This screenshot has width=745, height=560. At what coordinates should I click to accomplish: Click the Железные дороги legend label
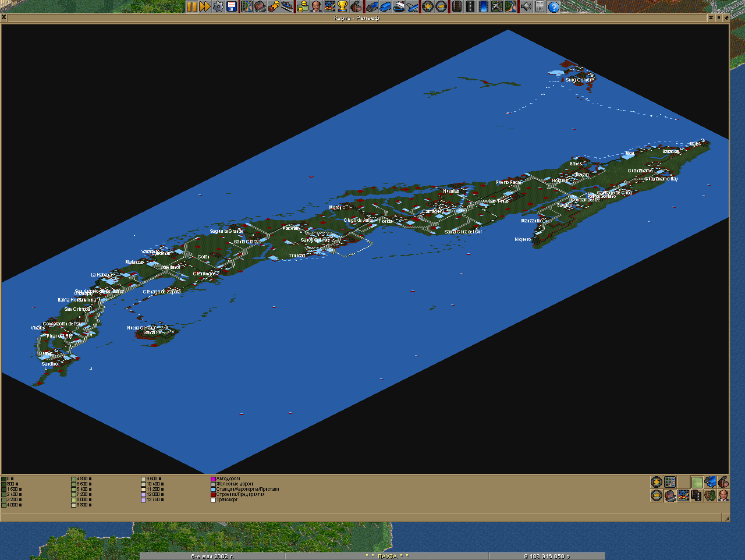click(235, 484)
